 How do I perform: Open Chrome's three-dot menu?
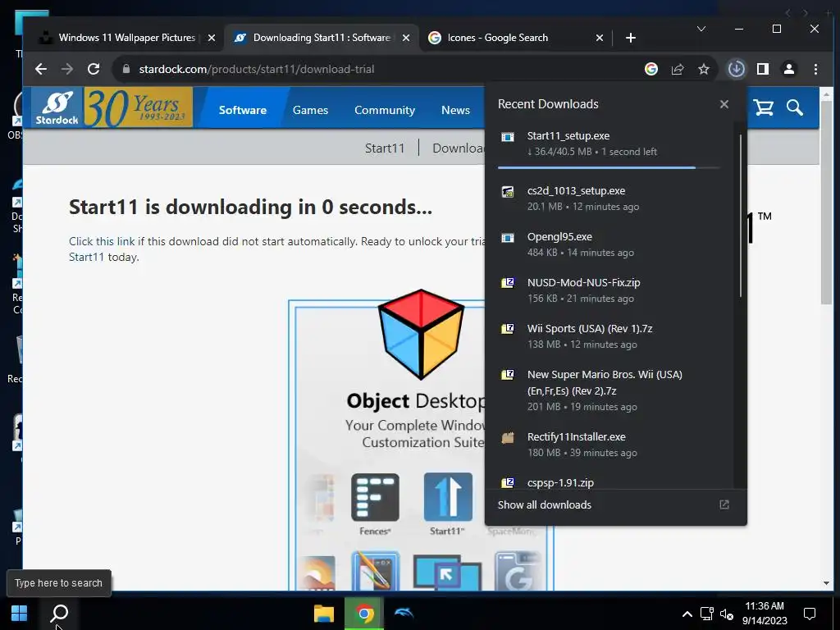coord(816,69)
